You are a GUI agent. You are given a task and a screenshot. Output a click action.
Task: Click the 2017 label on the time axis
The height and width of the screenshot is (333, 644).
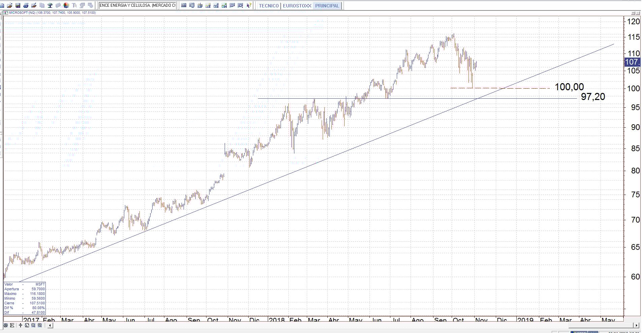31,320
